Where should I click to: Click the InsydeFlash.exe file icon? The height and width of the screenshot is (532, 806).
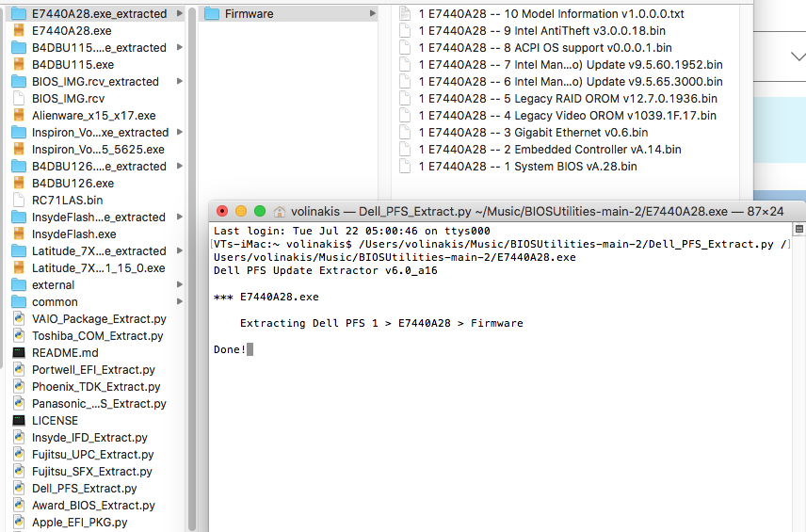19,234
